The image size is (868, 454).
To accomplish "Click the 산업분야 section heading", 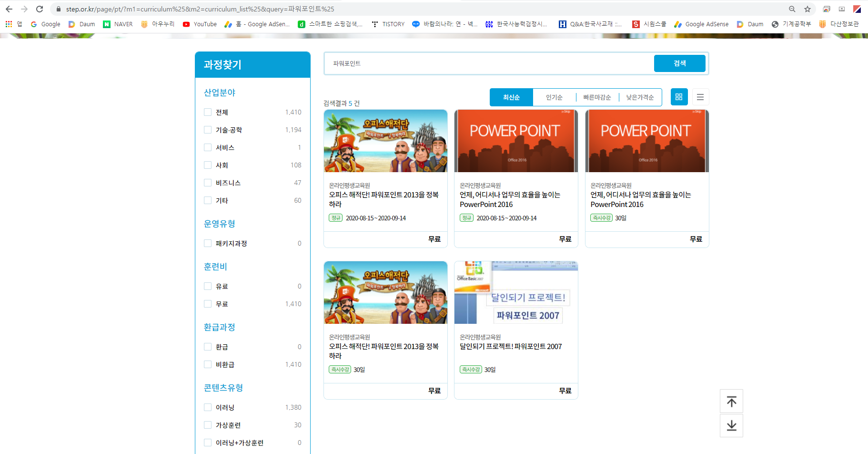I will 220,93.
